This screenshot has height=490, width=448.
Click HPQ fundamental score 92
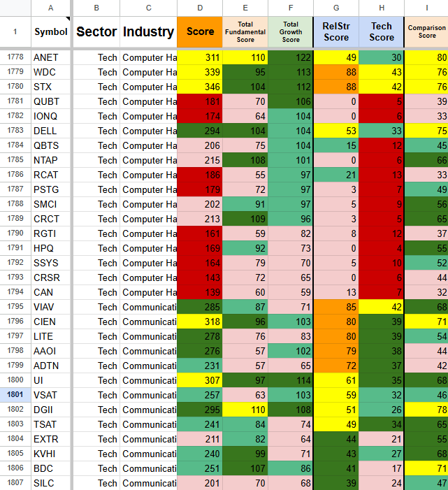coord(245,248)
